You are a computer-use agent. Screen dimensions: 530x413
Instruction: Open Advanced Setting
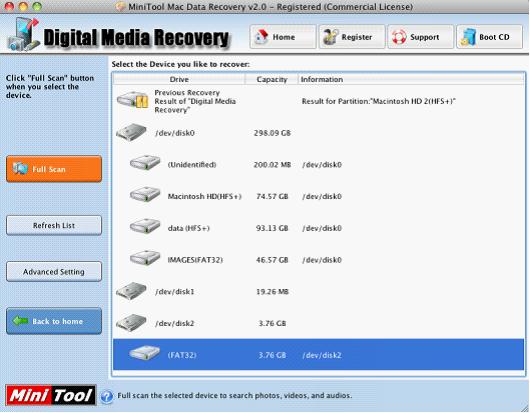(54, 272)
